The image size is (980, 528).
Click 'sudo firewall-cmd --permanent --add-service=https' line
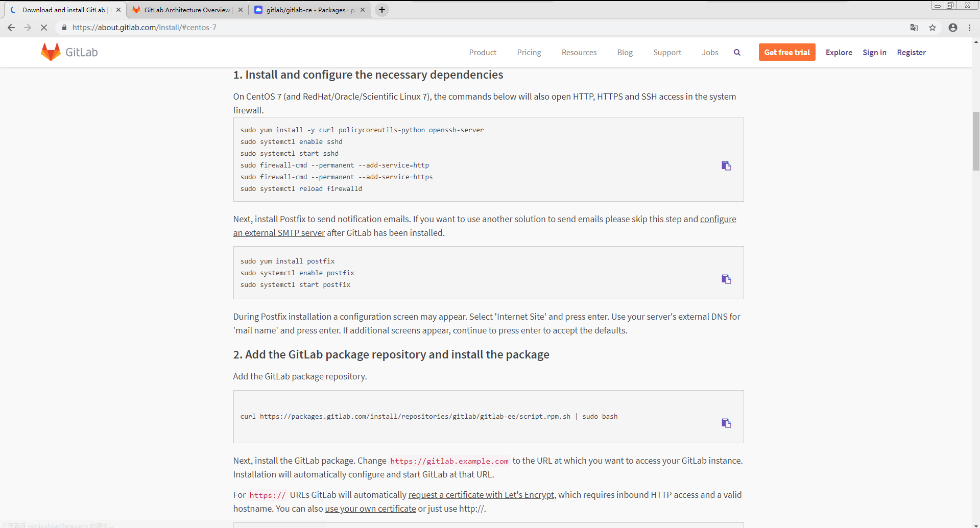(x=337, y=177)
